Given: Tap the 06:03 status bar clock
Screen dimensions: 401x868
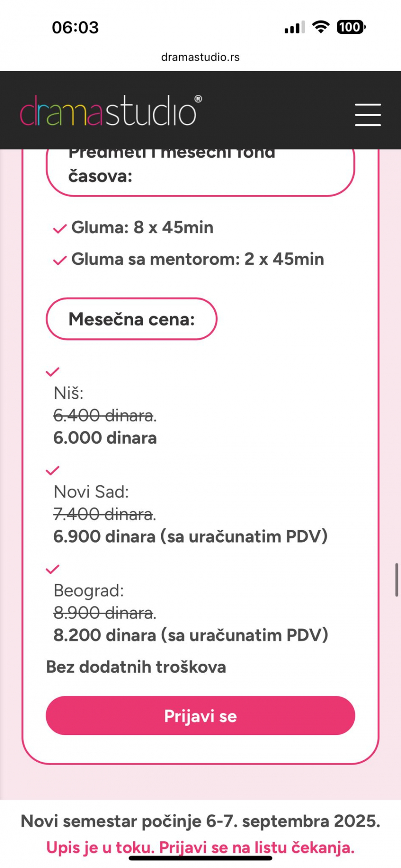Looking at the screenshot, I should [75, 28].
